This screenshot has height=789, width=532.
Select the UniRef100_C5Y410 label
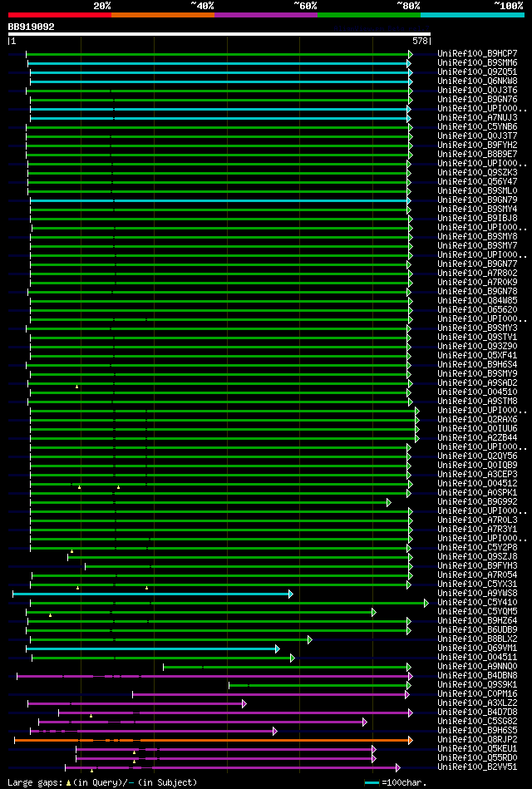[x=478, y=603]
